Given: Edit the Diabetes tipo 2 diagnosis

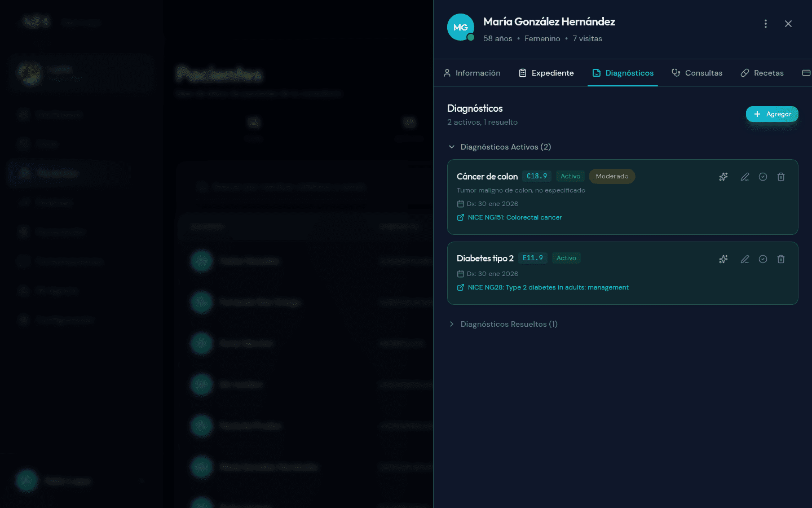Looking at the screenshot, I should click(x=745, y=259).
